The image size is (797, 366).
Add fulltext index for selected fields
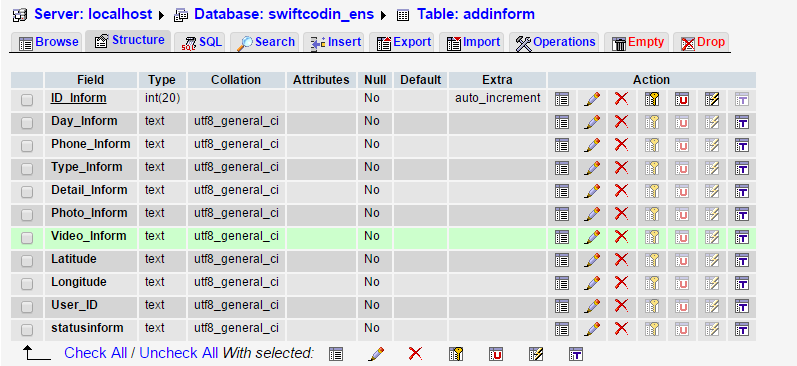[x=576, y=353]
